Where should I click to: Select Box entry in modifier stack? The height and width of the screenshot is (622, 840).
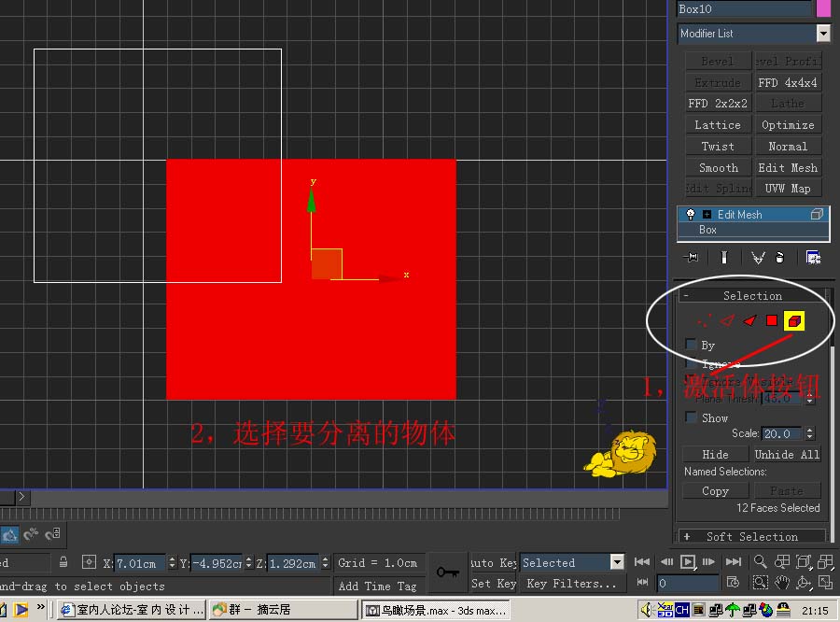pos(707,230)
